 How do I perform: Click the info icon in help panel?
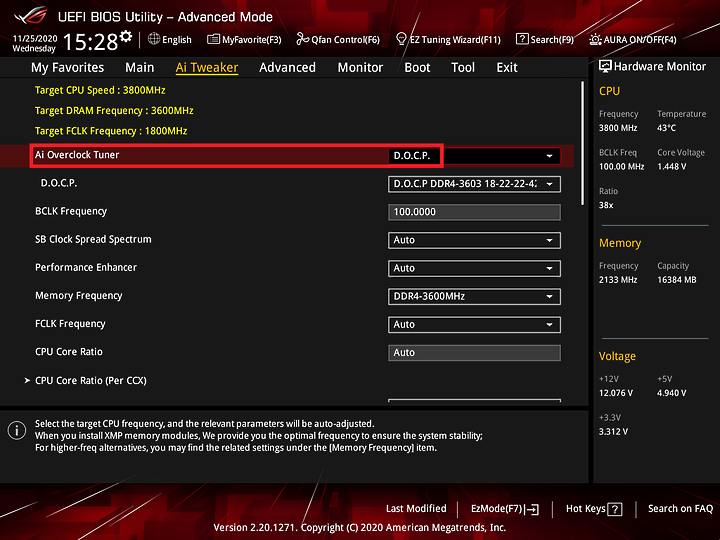point(17,431)
